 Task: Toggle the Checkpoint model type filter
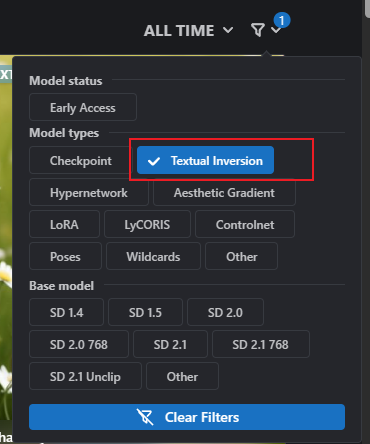point(81,160)
